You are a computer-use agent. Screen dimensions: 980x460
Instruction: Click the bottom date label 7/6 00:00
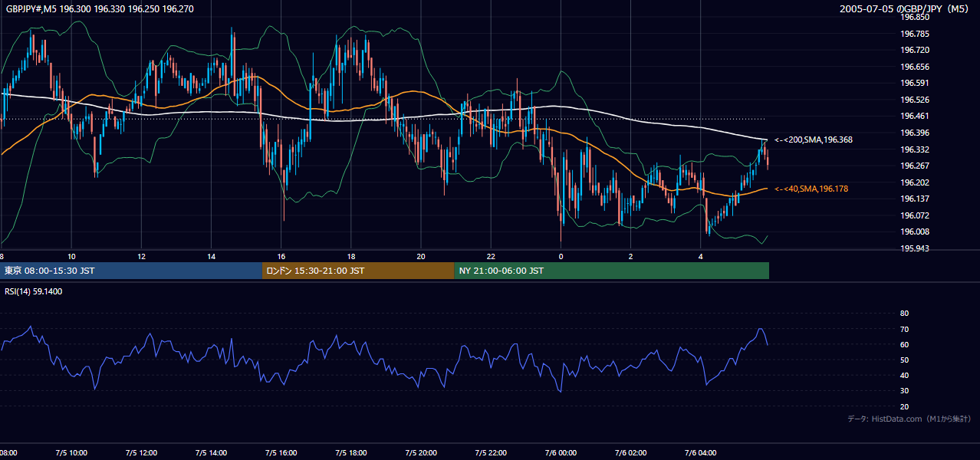click(x=561, y=453)
